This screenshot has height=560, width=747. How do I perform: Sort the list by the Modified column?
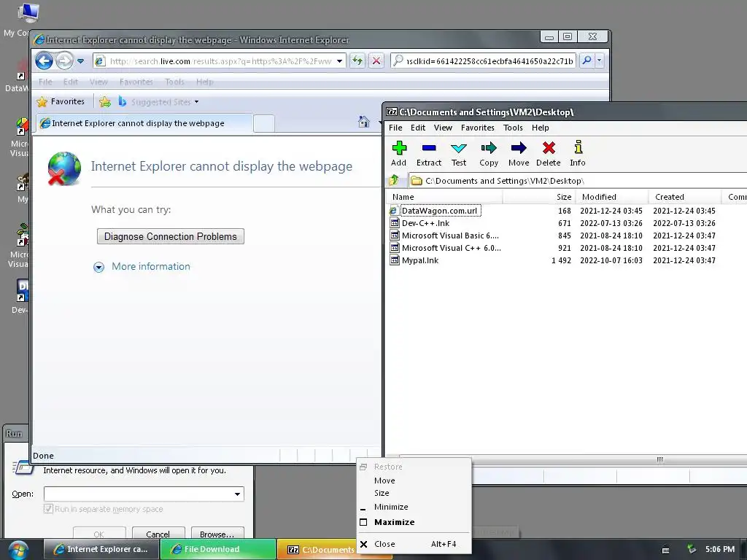(x=612, y=197)
